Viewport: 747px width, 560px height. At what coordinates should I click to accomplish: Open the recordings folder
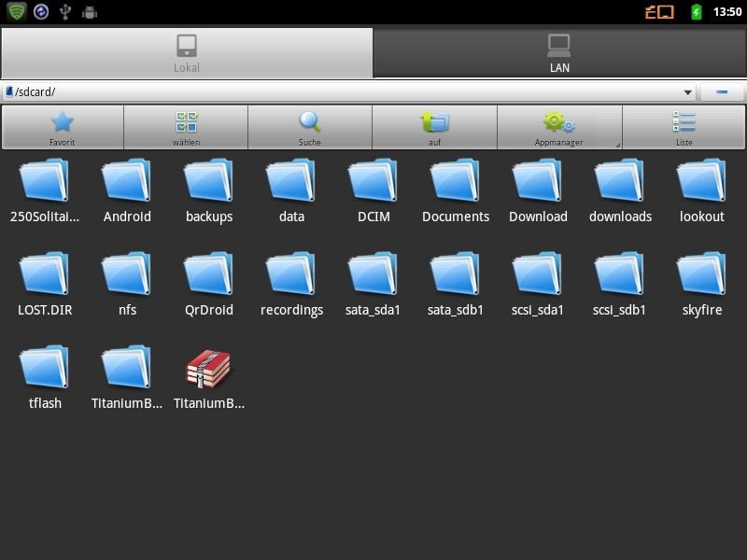[x=291, y=285]
